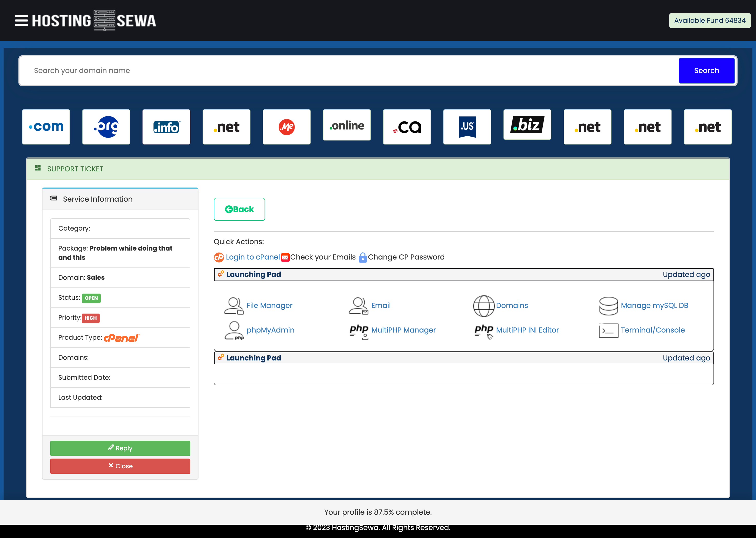Open the hamburger menu icon
Viewport: 756px width, 538px height.
[21, 20]
